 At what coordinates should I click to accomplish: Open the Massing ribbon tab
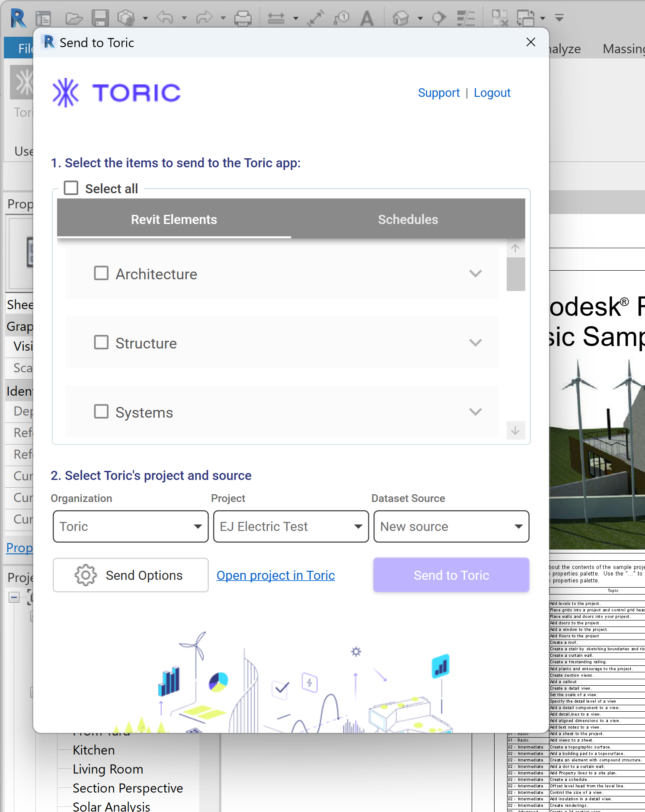(x=623, y=48)
